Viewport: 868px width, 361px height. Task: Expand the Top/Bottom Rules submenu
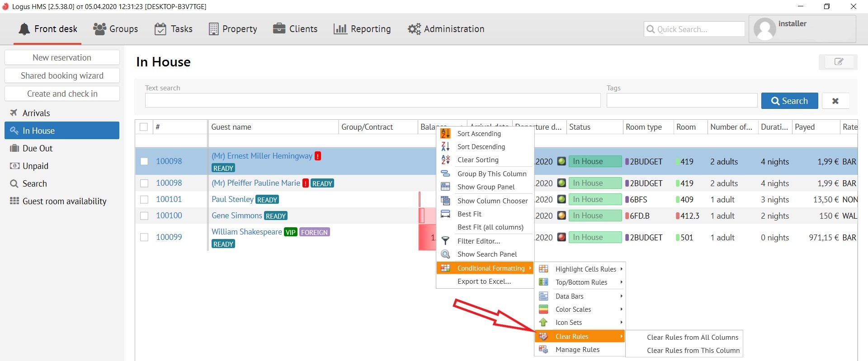[621, 282]
